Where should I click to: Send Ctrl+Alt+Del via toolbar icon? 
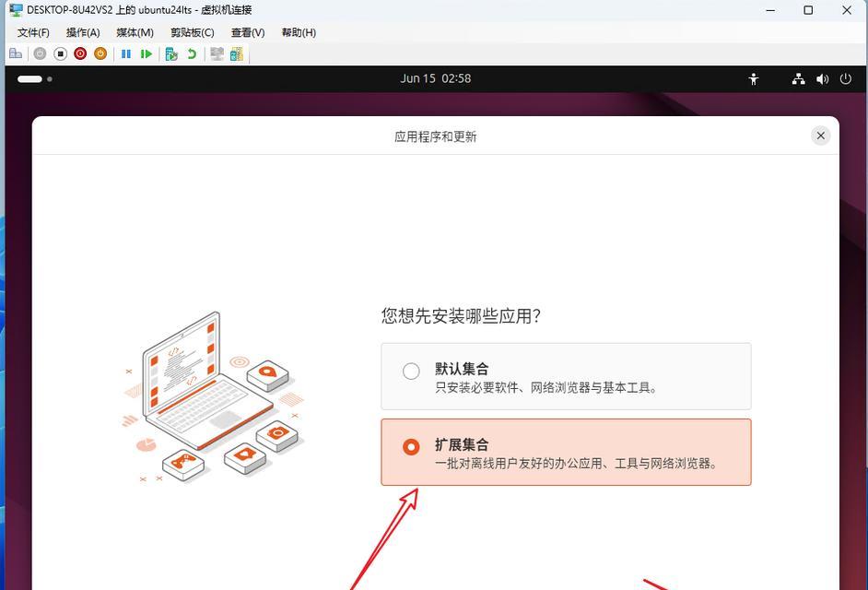pos(16,53)
